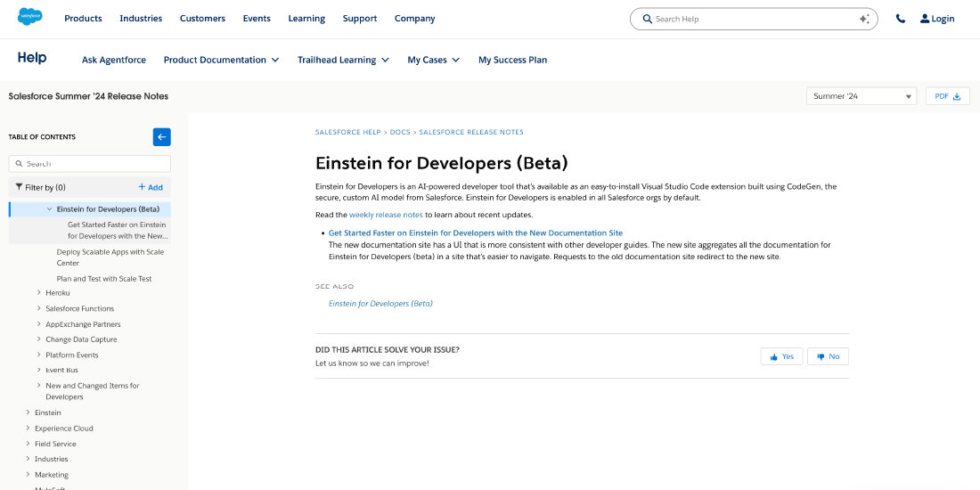The width and height of the screenshot is (980, 490).
Task: Download release notes as PDF
Action: (x=948, y=96)
